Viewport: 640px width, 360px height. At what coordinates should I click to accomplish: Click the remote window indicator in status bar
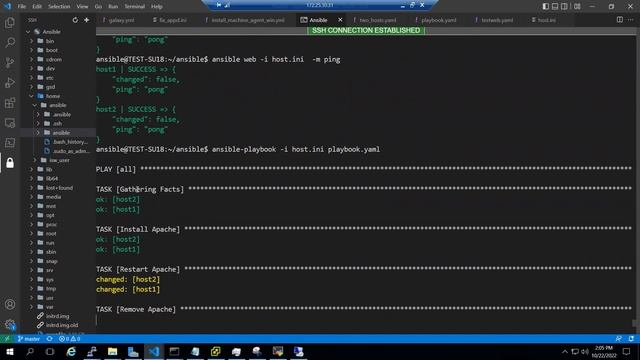click(7, 339)
